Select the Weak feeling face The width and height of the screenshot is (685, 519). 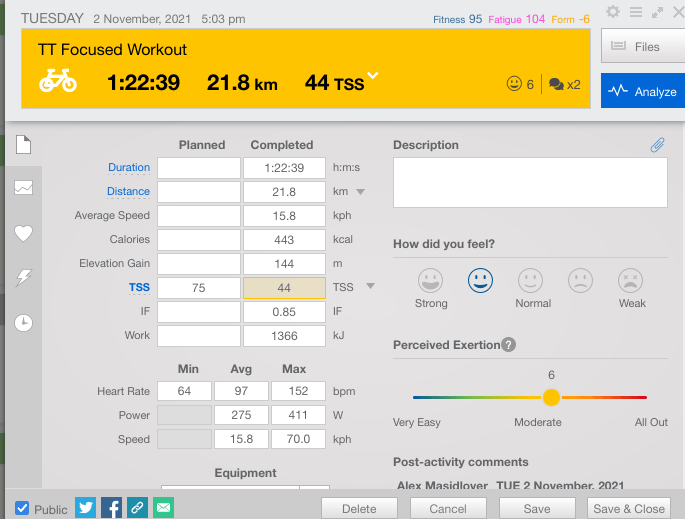coord(630,280)
